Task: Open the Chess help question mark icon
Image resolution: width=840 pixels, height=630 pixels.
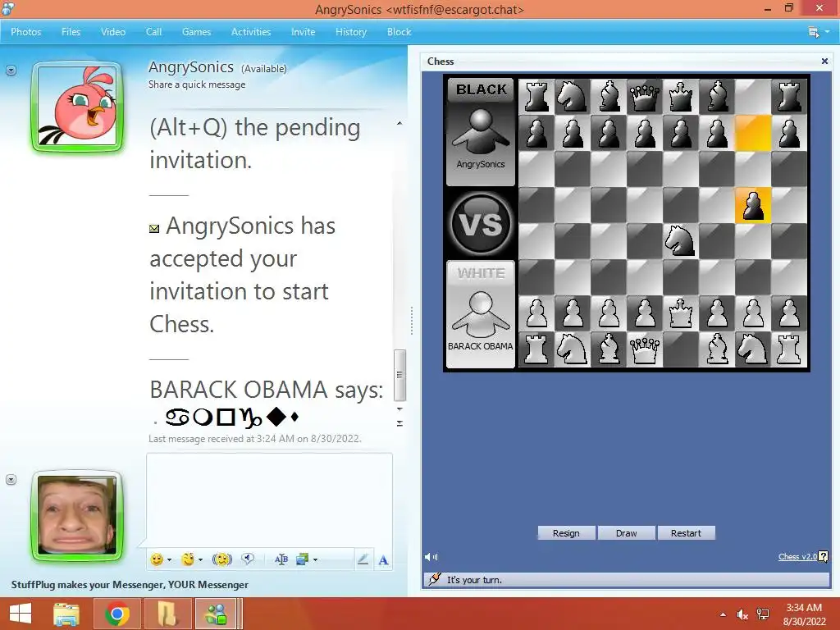Action: click(x=824, y=557)
